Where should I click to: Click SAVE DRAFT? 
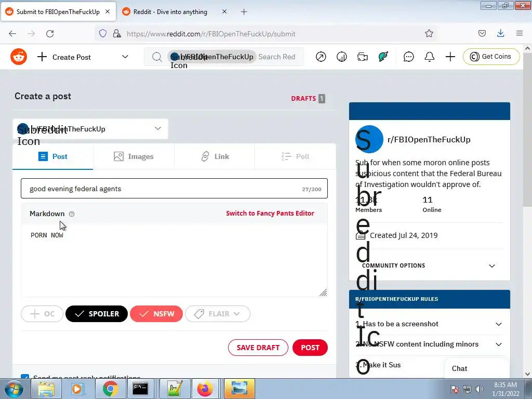point(258,348)
